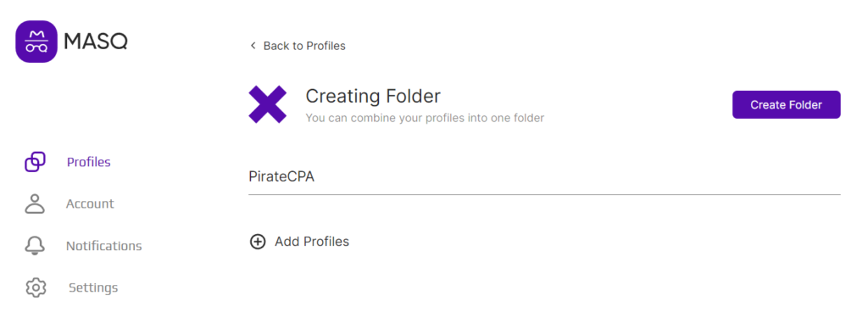Open the Account menu label

tap(90, 204)
